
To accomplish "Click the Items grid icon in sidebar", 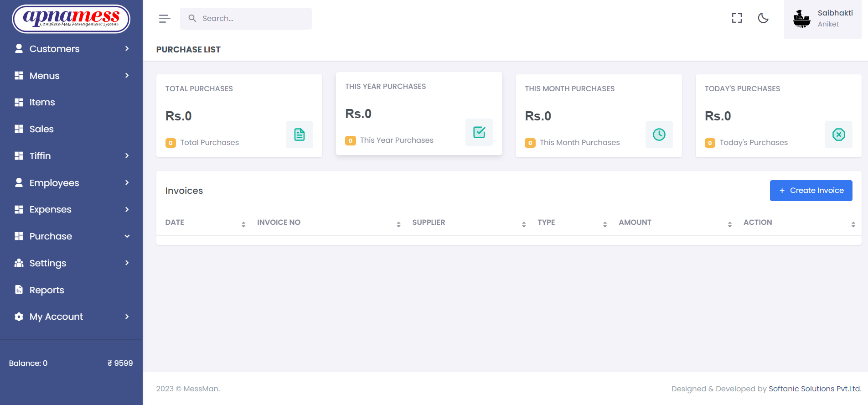I will coord(19,102).
